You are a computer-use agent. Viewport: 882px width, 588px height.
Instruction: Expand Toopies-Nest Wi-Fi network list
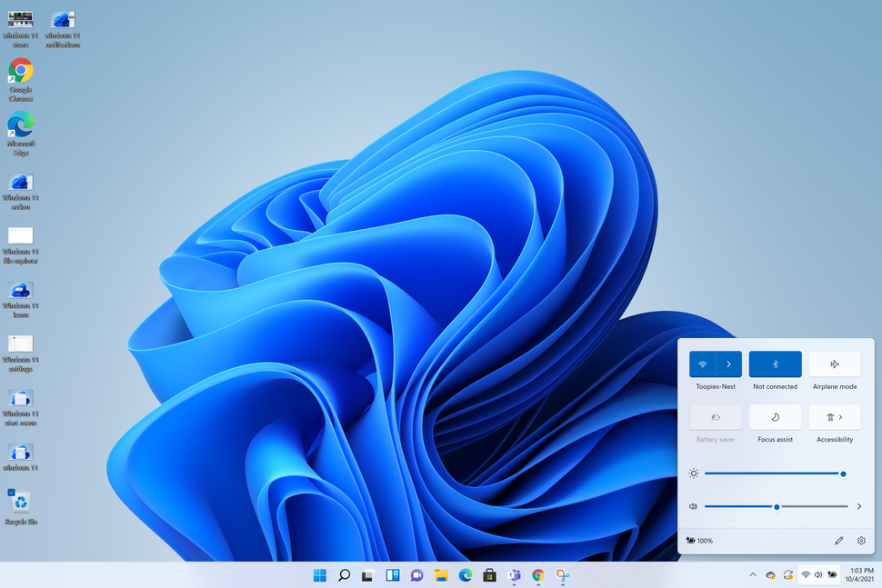tap(728, 363)
